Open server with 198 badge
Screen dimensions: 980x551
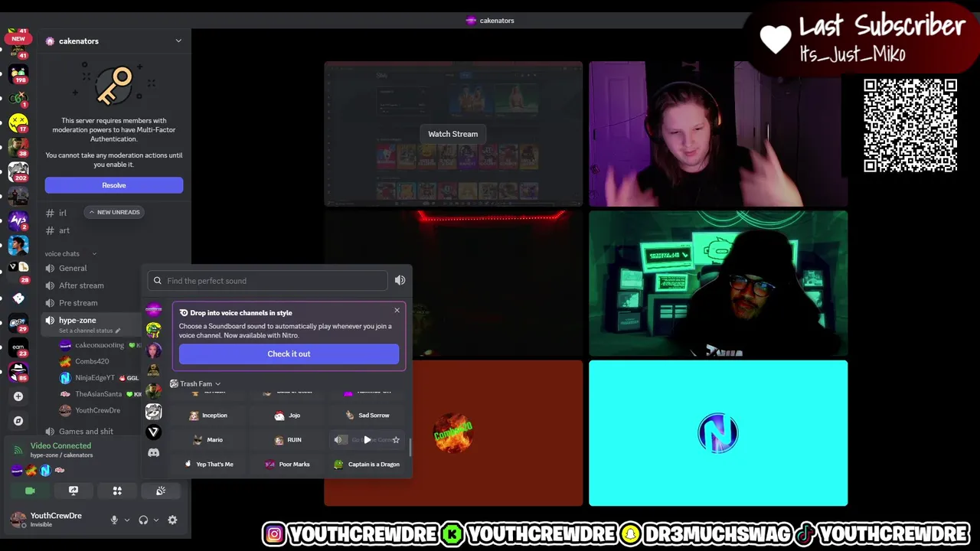pos(18,75)
